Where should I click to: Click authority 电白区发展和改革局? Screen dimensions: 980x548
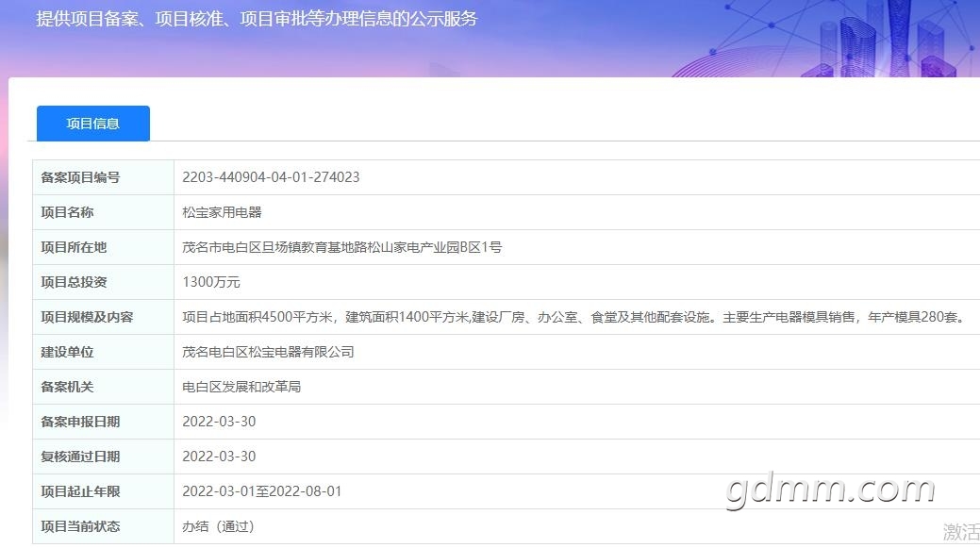[x=241, y=387]
